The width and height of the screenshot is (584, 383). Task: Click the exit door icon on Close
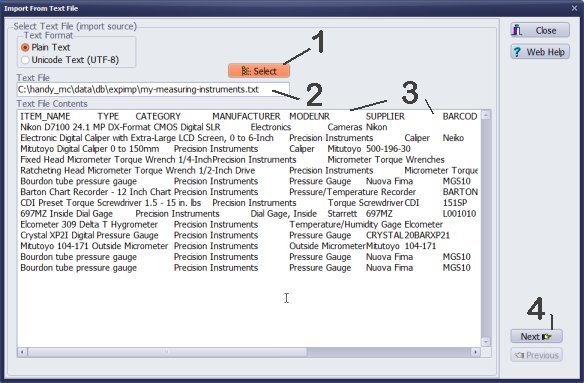[517, 30]
